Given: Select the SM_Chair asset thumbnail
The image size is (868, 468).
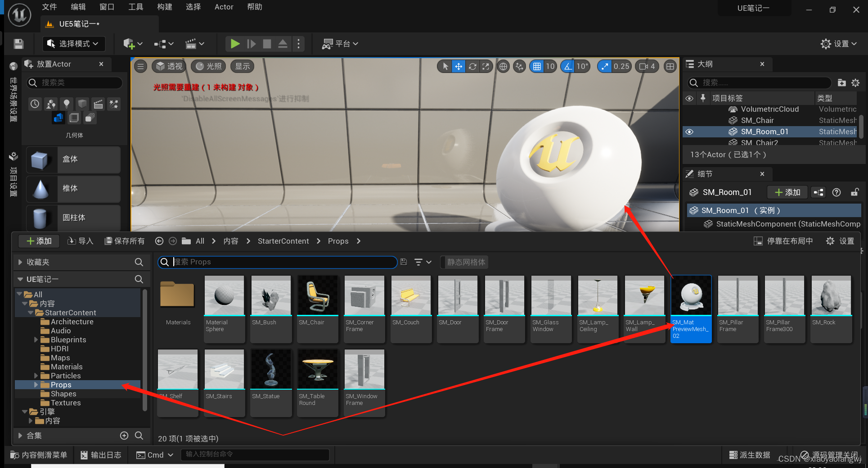Looking at the screenshot, I should (318, 295).
